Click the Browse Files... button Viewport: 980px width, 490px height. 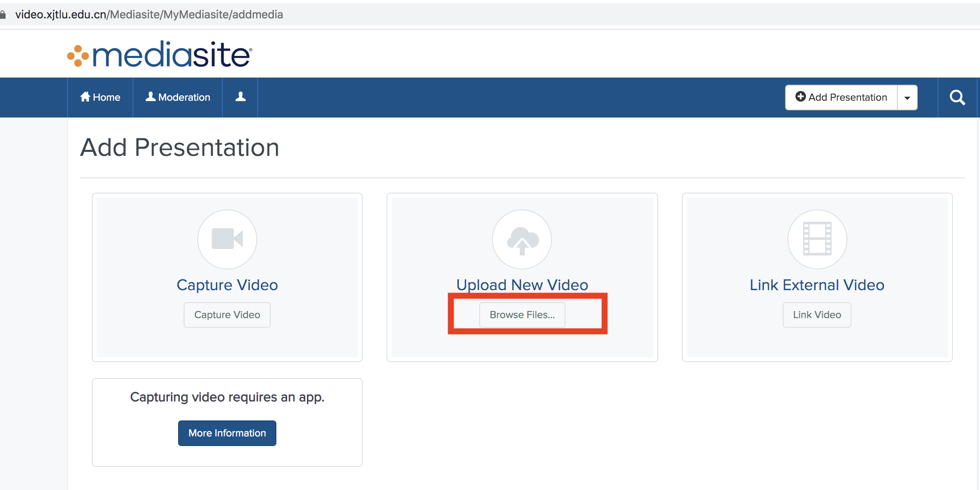coord(522,315)
